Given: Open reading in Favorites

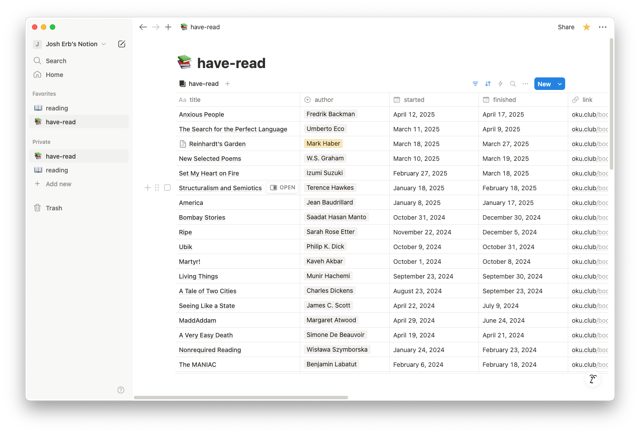Looking at the screenshot, I should [x=79, y=108].
